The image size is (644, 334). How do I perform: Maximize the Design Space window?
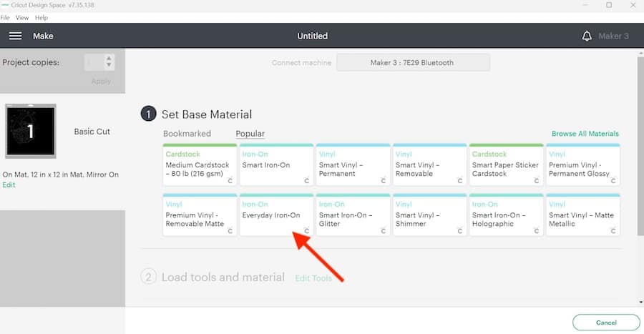coord(609,5)
